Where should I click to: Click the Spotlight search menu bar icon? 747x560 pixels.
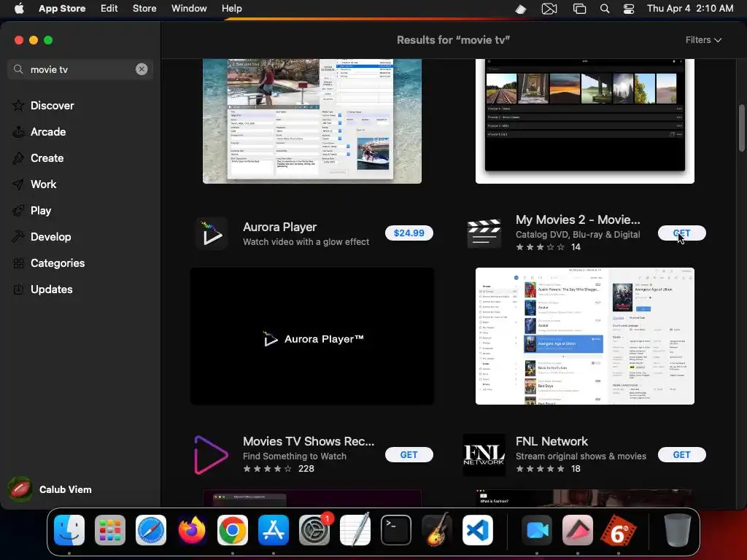(605, 9)
